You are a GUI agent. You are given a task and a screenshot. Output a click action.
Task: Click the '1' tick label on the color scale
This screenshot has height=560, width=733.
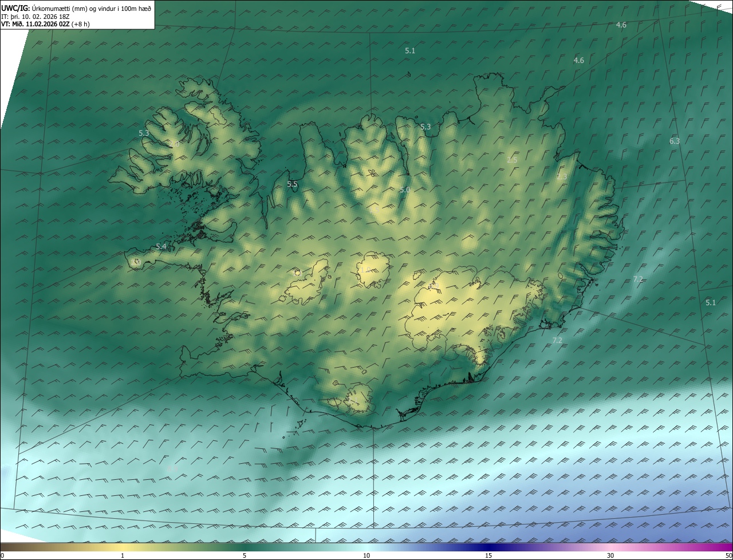(x=123, y=555)
